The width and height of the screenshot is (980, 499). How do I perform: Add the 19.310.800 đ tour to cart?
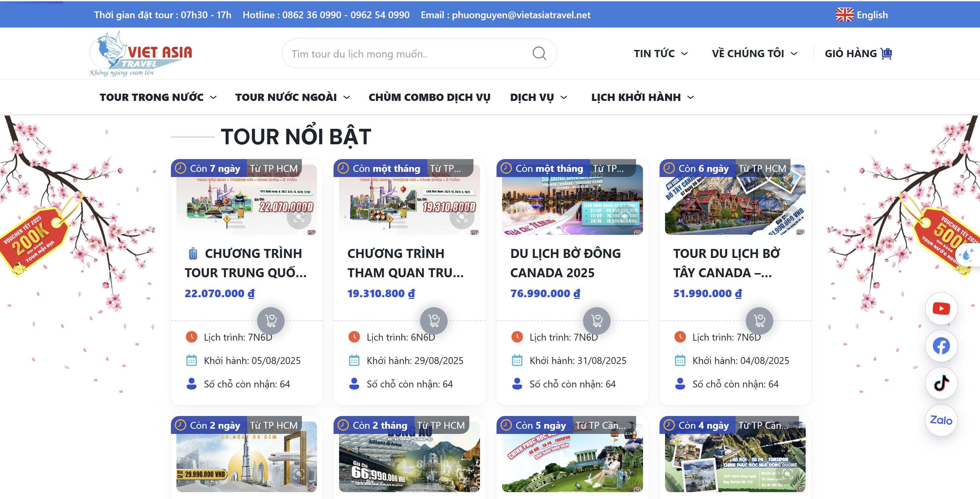point(434,321)
